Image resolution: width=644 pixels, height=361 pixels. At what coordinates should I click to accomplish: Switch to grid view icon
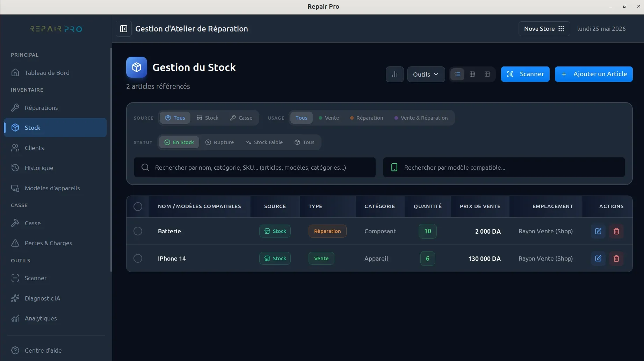pos(472,74)
